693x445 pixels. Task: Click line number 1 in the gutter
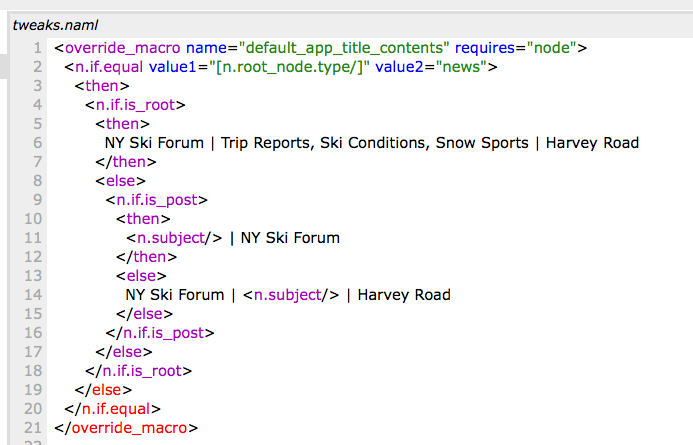tap(37, 48)
